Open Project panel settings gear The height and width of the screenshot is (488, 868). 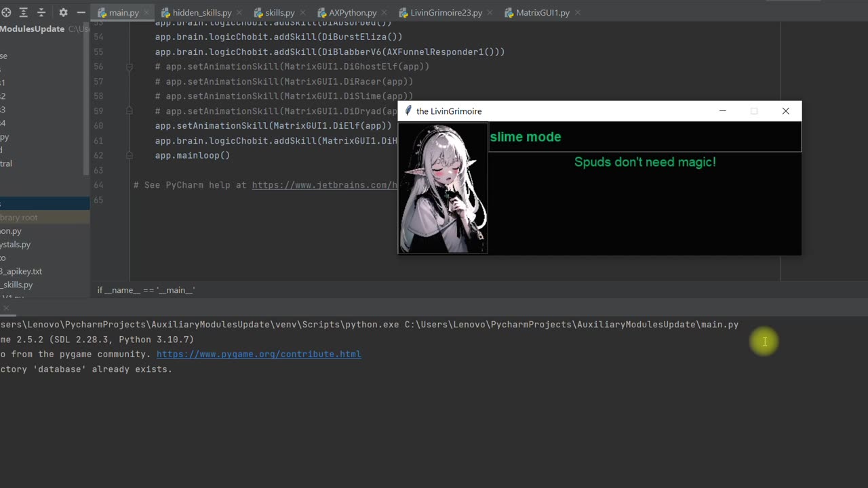[x=63, y=12]
